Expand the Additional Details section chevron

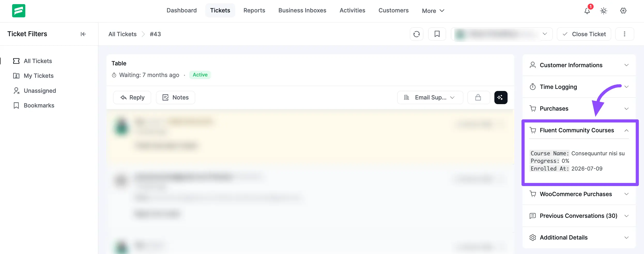626,237
